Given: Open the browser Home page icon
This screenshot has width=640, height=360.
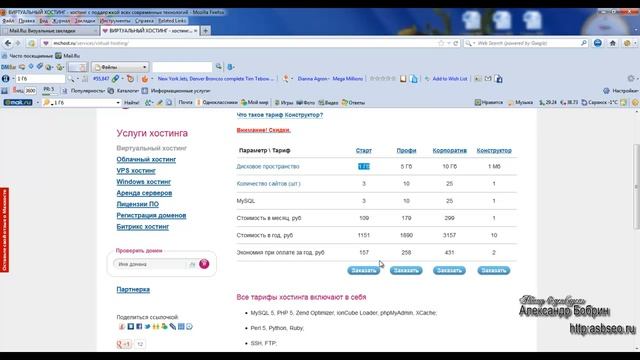Looking at the screenshot, I should click(613, 43).
